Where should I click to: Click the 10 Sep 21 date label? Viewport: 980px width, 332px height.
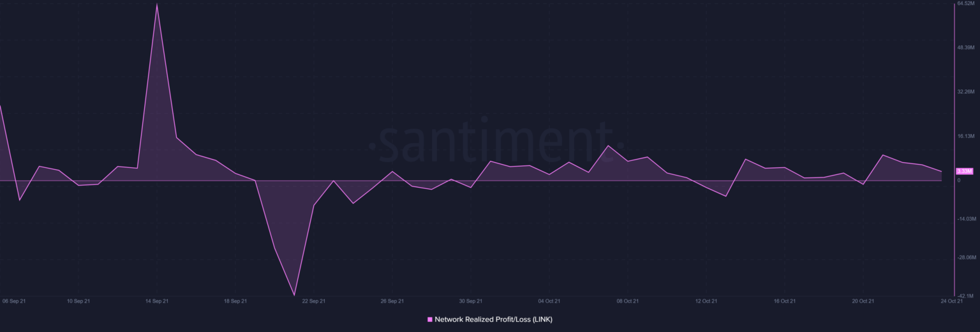click(x=78, y=301)
